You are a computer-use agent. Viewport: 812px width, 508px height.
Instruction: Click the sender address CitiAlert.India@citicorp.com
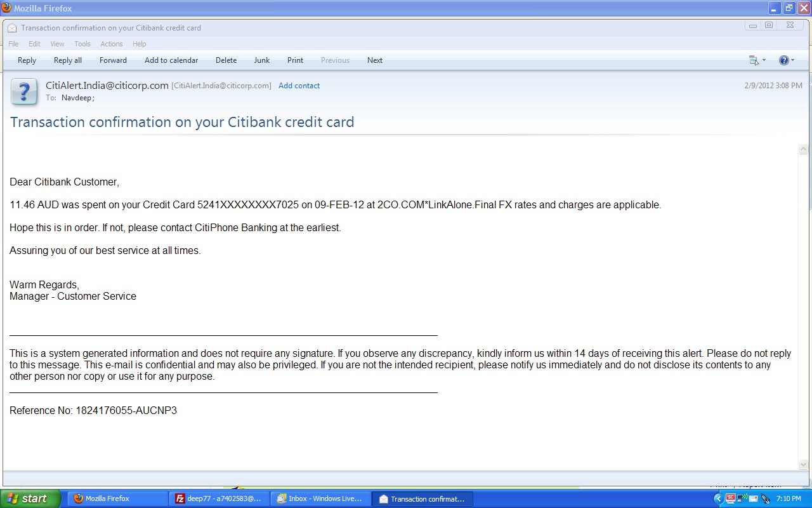pos(107,85)
